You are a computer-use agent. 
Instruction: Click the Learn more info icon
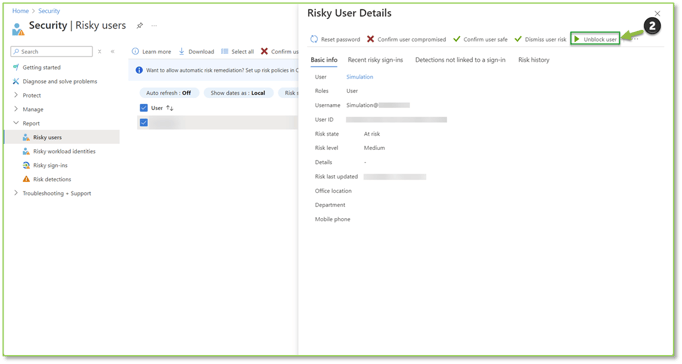pos(135,51)
